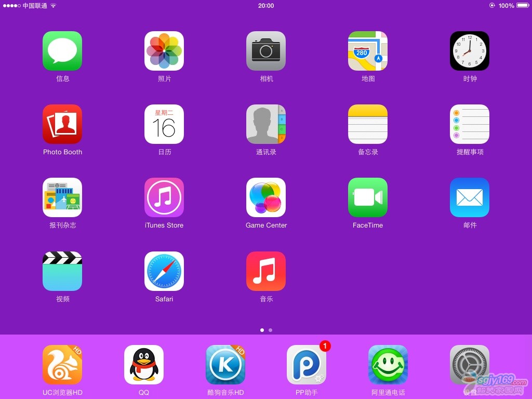Viewport: 532px width, 399px height.
Task: Open PP Assistant (PP助手) with badge
Action: pyautogui.click(x=307, y=365)
